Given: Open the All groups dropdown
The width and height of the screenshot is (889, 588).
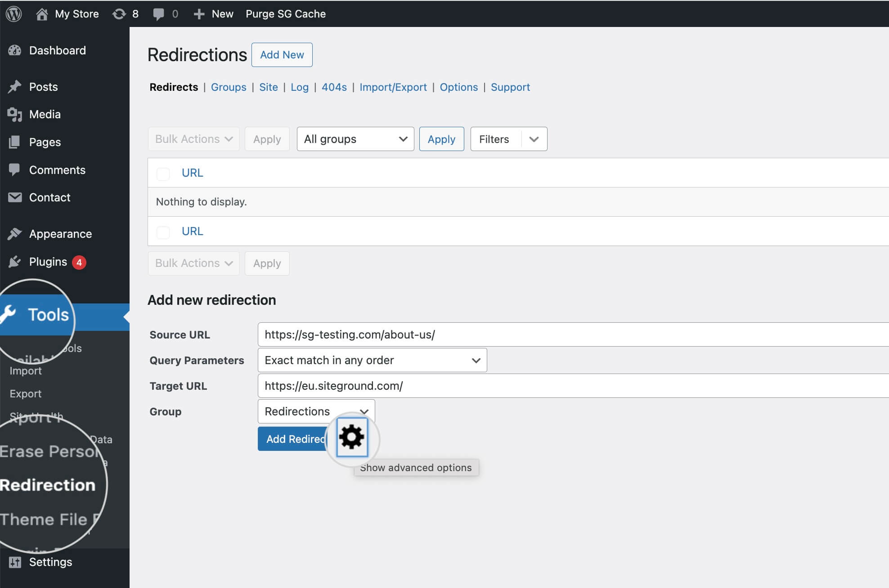Looking at the screenshot, I should 355,138.
